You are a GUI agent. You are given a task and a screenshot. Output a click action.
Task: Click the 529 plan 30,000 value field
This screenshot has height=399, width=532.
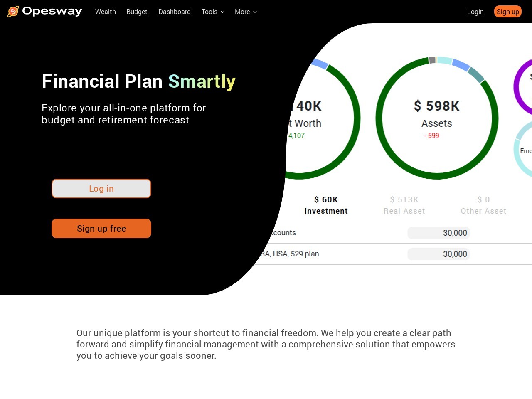438,254
